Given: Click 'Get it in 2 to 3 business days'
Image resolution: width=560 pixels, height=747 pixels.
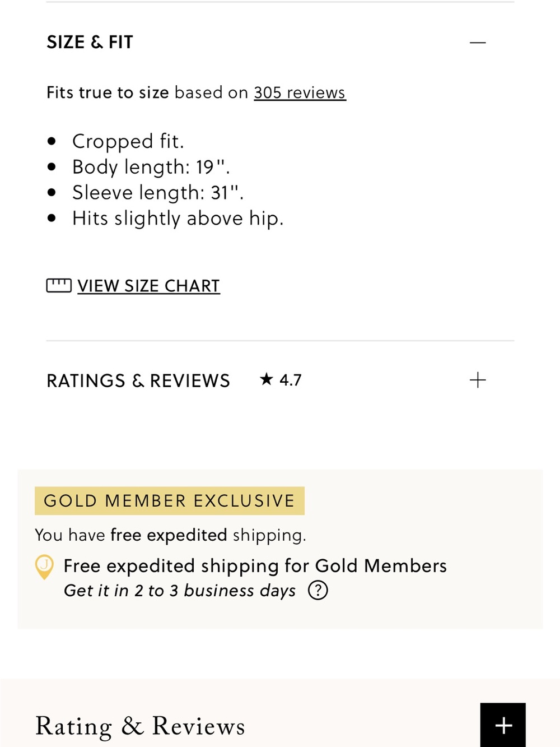Looking at the screenshot, I should pyautogui.click(x=180, y=591).
